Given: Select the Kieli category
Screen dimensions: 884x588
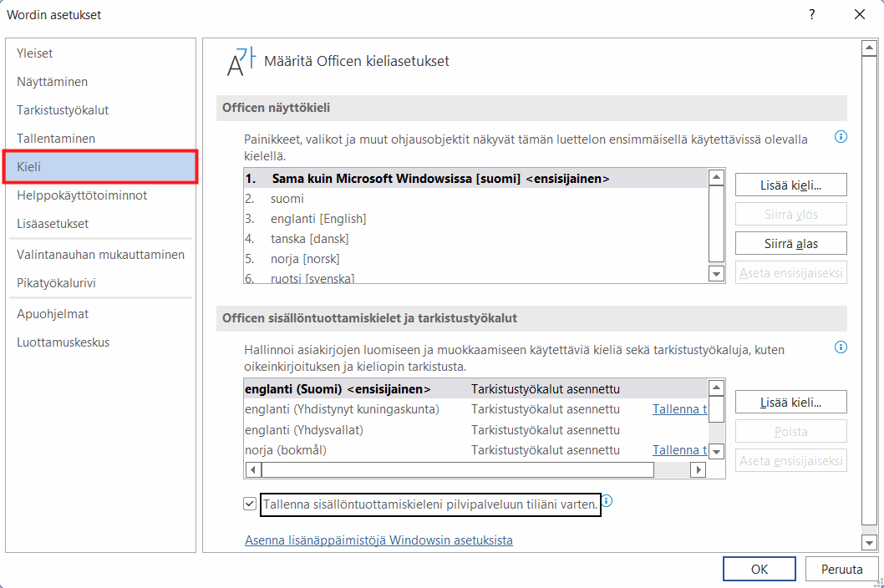Looking at the screenshot, I should point(100,167).
